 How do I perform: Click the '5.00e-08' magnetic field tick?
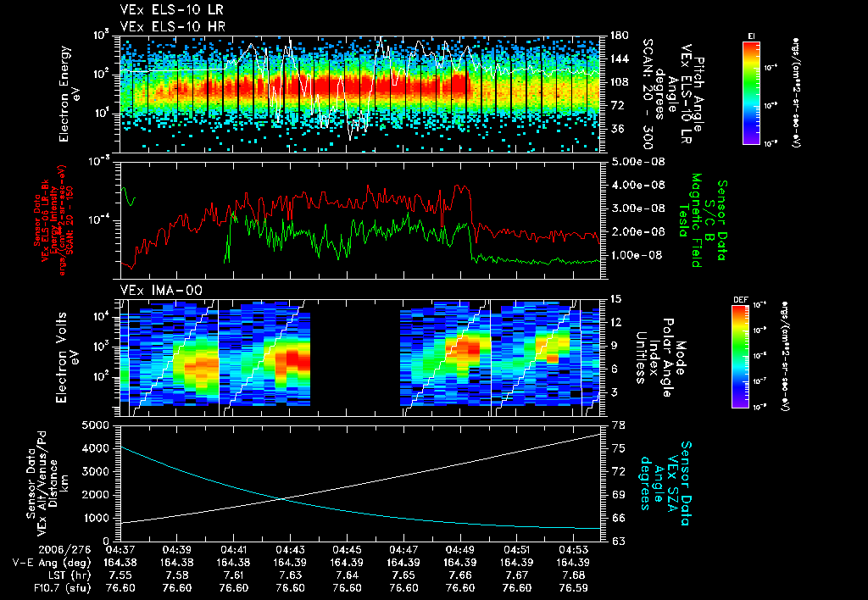point(637,162)
